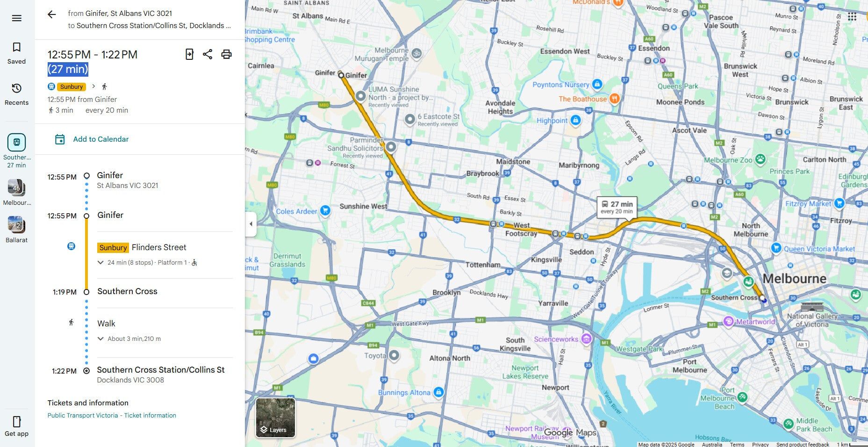
Task: Click the share directions icon
Action: (x=208, y=54)
